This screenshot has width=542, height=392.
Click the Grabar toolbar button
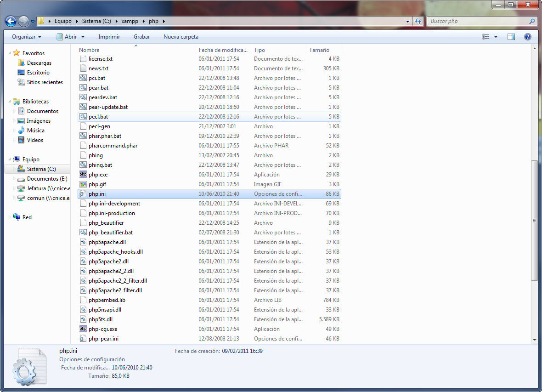(141, 37)
